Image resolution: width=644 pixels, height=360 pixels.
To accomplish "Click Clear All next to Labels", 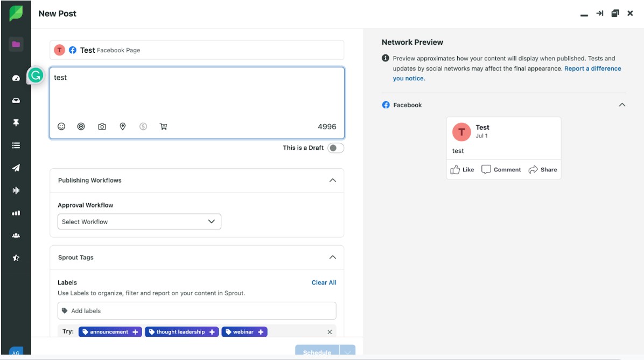I will pyautogui.click(x=324, y=282).
